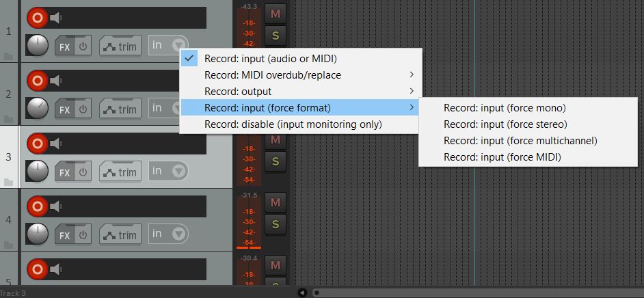Choose Record: disable (input monitoring only)

click(293, 124)
